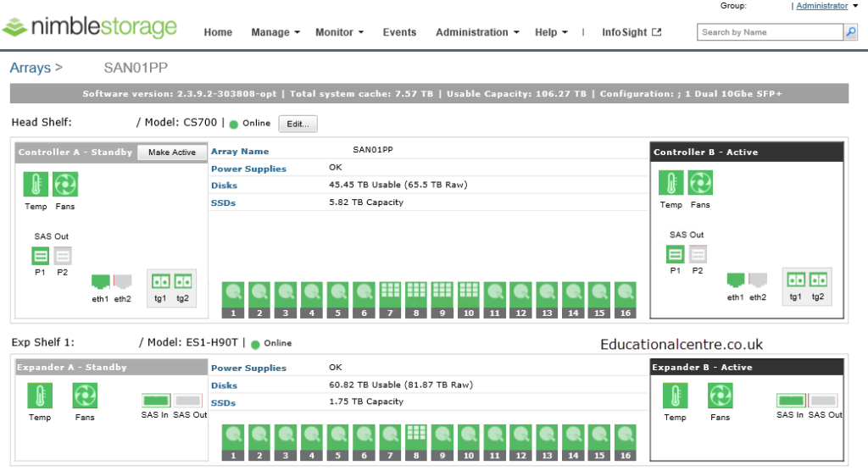Click the SAN01PP array title
Screen dimensions: 868x471
136,68
